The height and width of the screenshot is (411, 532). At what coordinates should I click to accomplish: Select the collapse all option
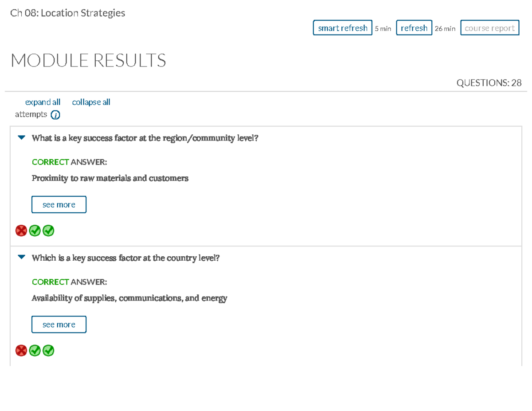coord(91,102)
